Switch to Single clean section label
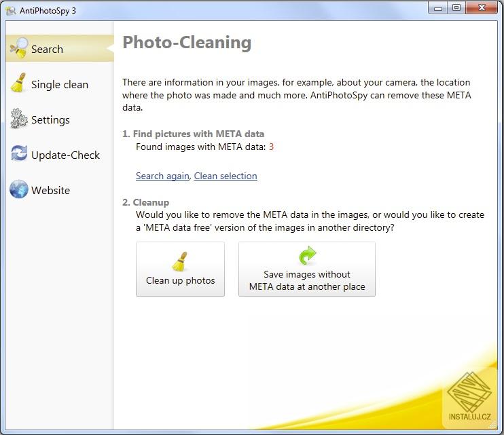504x435 pixels. [x=60, y=84]
